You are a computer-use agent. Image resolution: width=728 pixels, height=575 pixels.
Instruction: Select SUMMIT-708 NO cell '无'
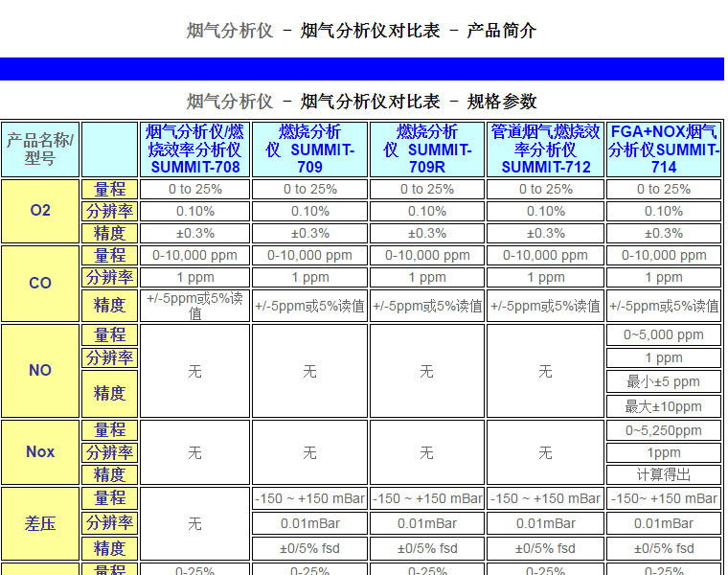coord(195,371)
